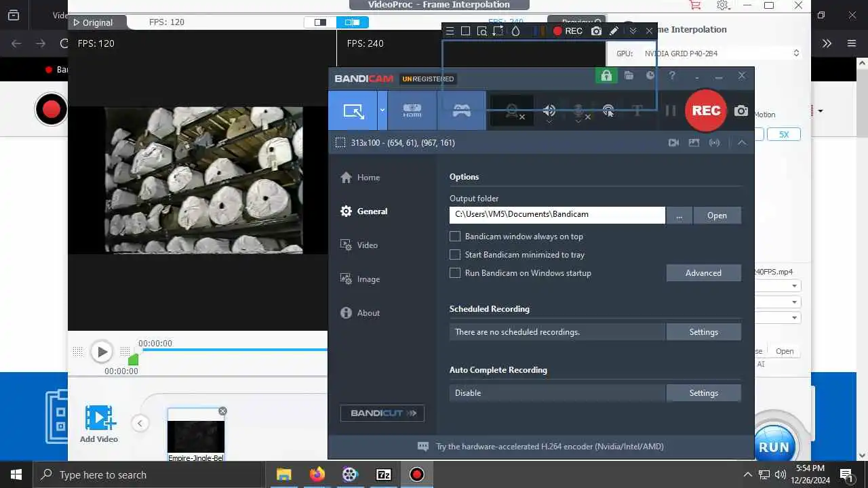Click the audio broadcast icon in status row
Viewport: 868px width, 488px height.
(x=714, y=143)
